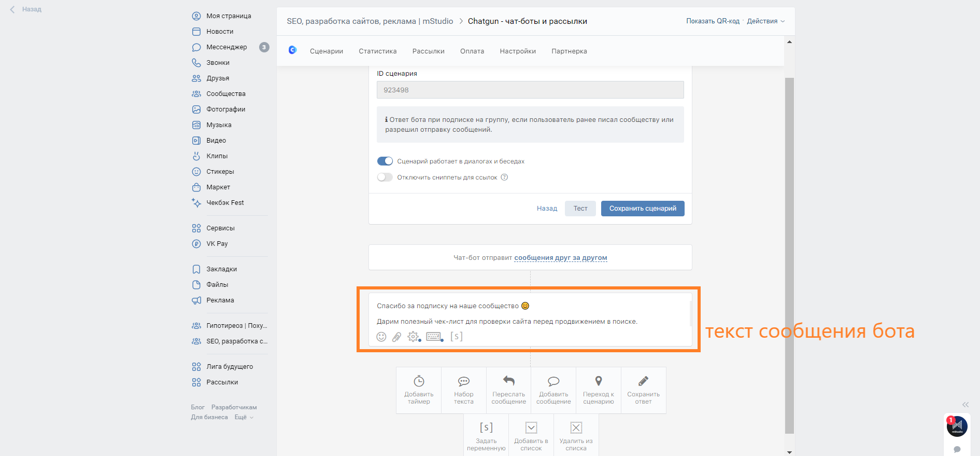980x456 pixels.
Task: Switch to Оплата tab
Action: tap(472, 51)
